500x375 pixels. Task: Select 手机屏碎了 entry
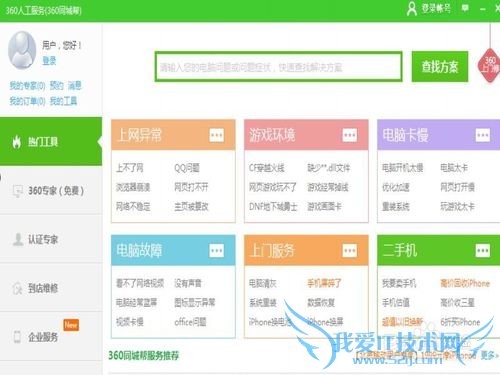(324, 283)
